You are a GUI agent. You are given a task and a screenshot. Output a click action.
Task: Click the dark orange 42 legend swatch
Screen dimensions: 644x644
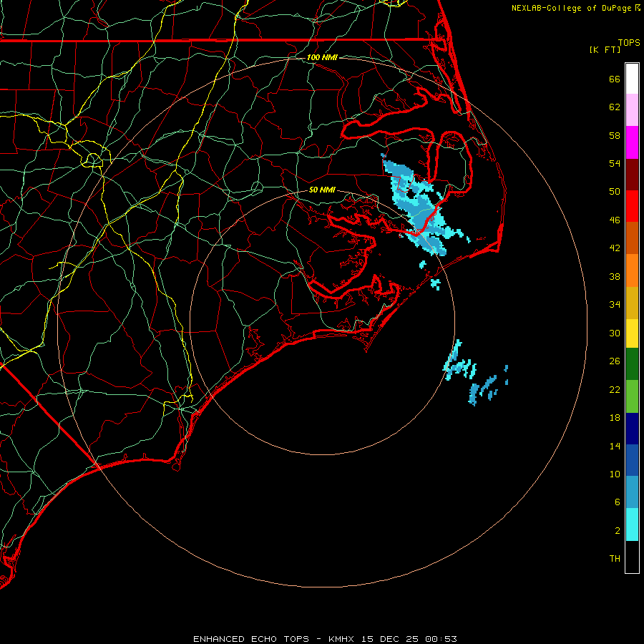point(632,238)
